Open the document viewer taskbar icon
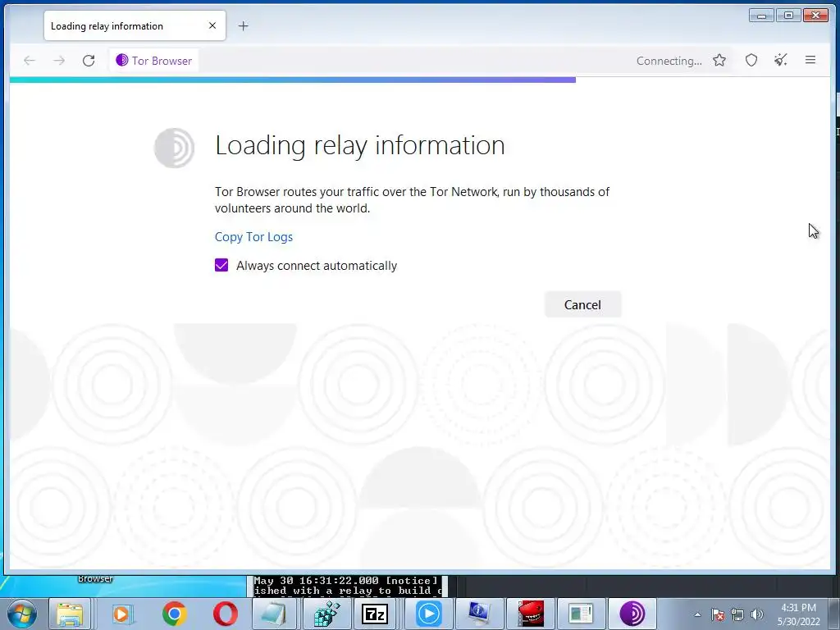This screenshot has width=840, height=630. point(580,614)
